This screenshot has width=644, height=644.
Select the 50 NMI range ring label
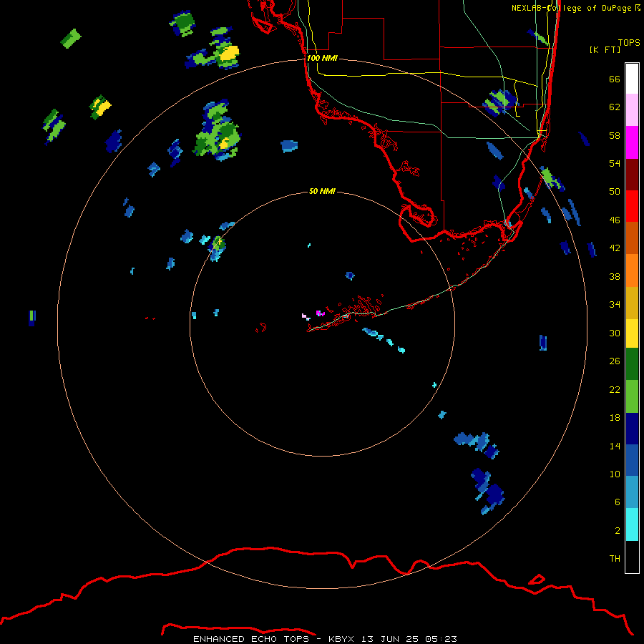[322, 191]
